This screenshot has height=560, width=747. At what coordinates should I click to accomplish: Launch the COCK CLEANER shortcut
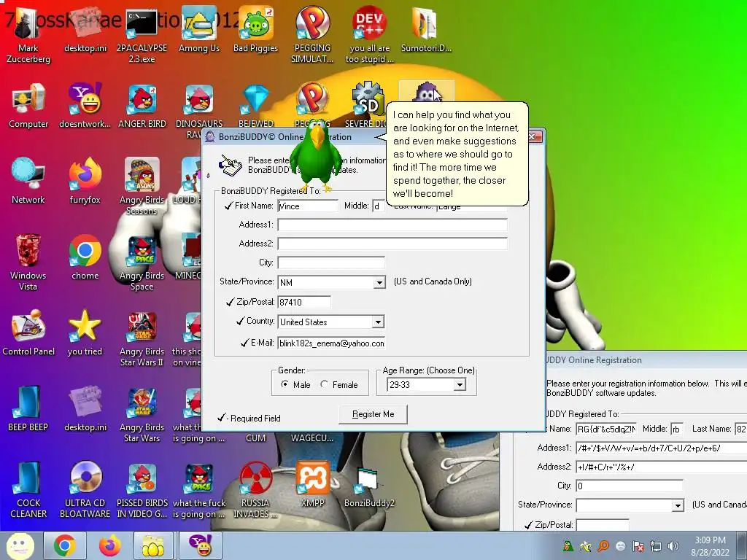click(28, 490)
